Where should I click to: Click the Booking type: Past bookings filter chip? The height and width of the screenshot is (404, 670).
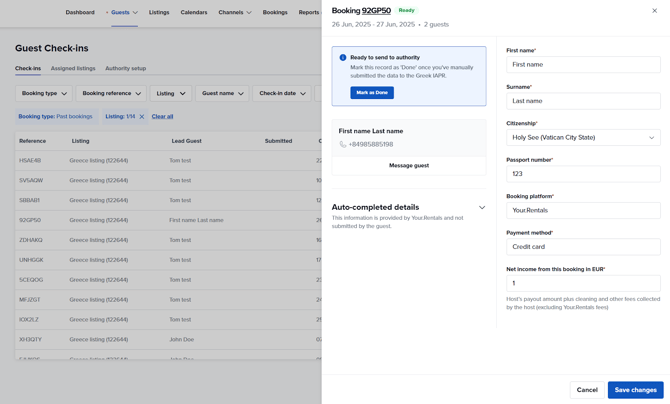tap(56, 116)
